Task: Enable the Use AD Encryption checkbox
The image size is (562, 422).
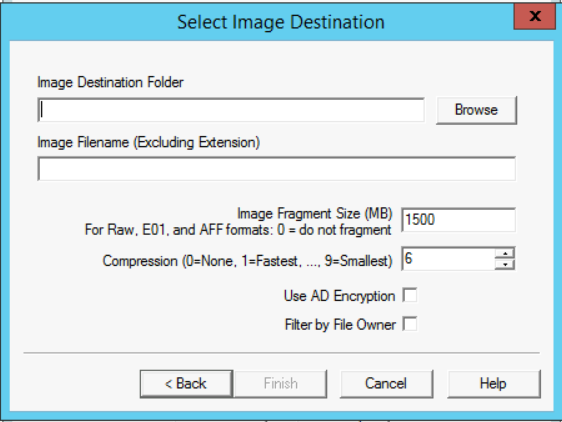Action: pos(410,295)
